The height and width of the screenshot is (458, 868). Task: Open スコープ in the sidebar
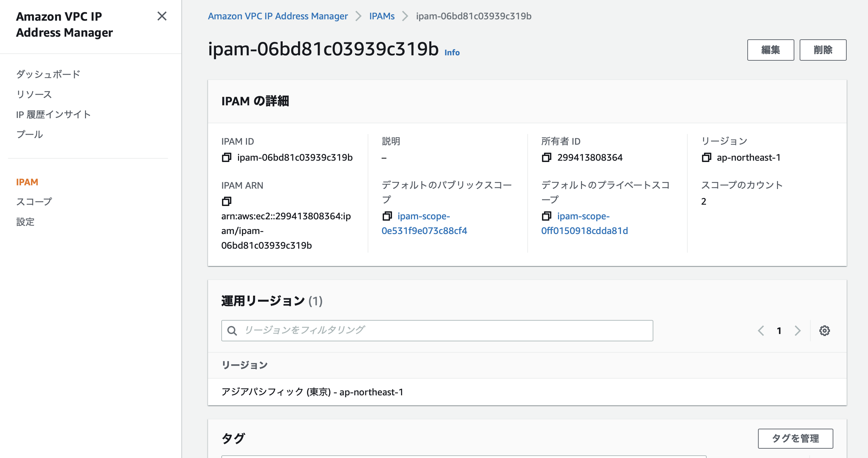(34, 202)
